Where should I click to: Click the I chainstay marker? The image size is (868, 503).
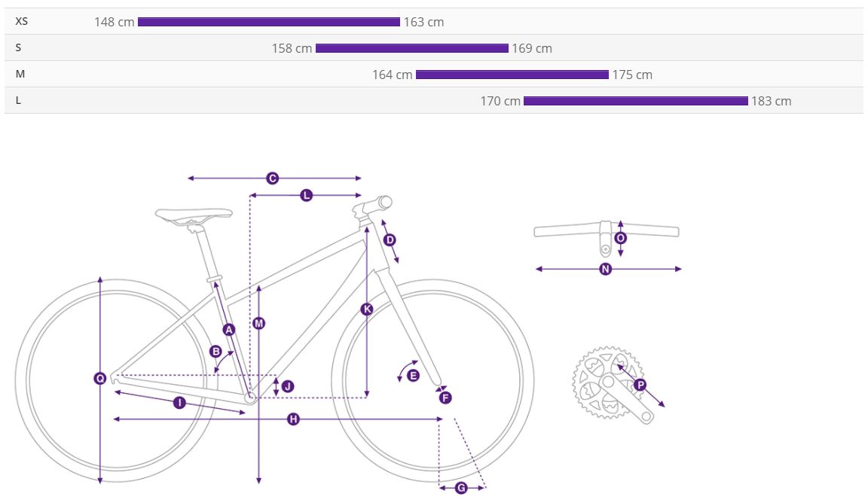coord(179,403)
